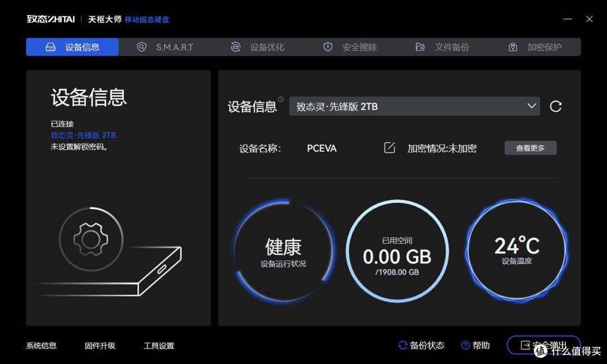Click the info icon beside 设备信息 heading
Viewport: 607px width, 364px height.
(x=280, y=99)
